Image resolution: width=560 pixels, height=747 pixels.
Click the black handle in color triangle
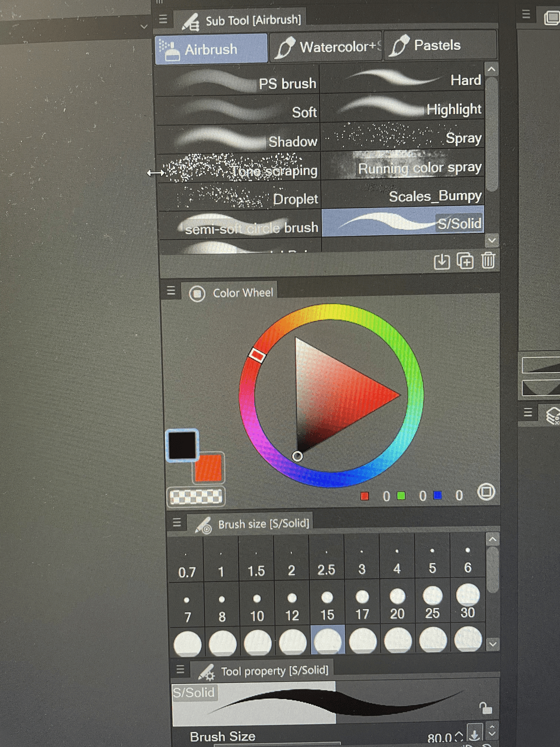(x=297, y=456)
